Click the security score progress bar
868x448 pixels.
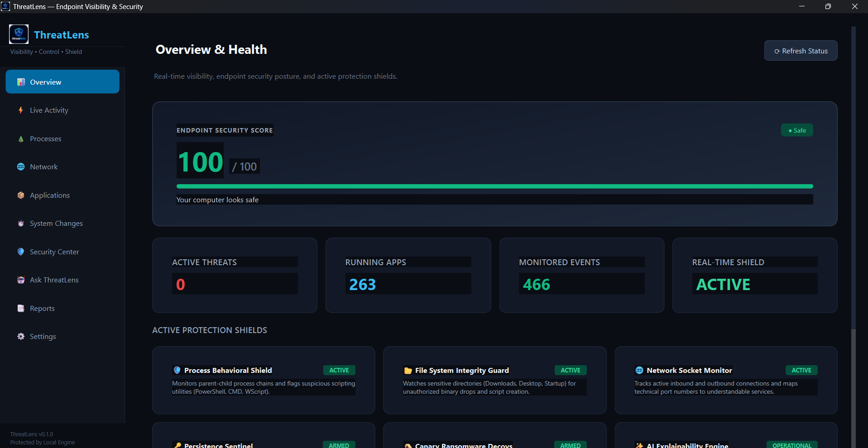[495, 186]
